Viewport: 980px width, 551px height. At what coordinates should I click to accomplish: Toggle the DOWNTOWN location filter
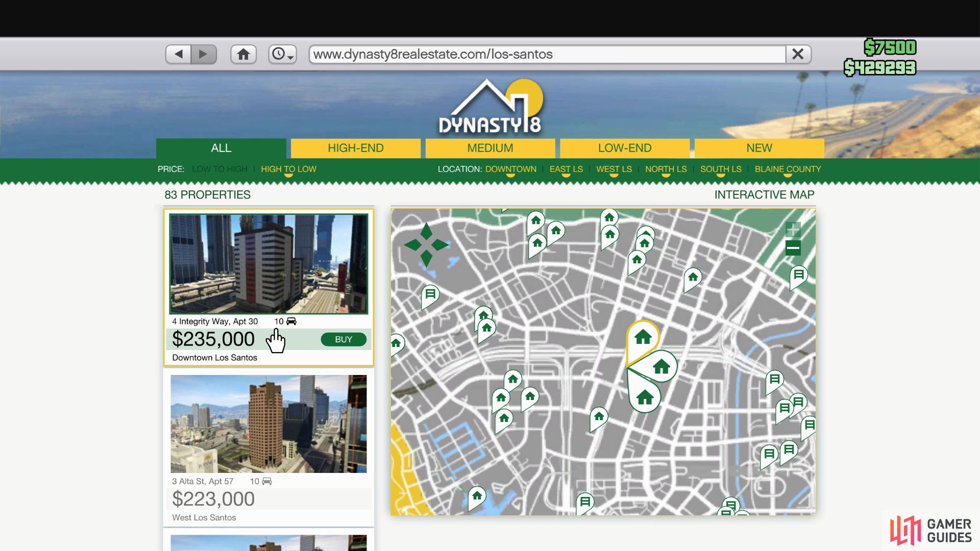tap(510, 169)
